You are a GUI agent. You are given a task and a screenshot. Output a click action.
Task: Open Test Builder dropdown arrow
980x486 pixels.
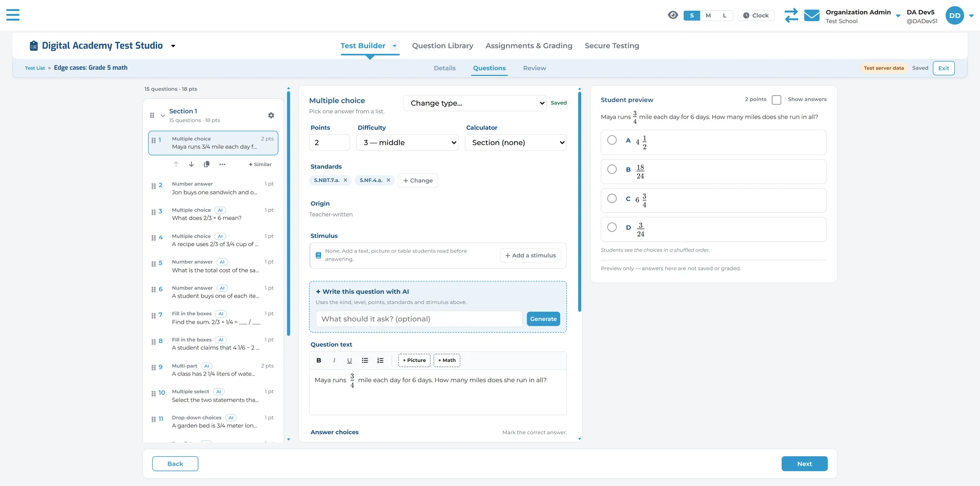[x=394, y=46]
